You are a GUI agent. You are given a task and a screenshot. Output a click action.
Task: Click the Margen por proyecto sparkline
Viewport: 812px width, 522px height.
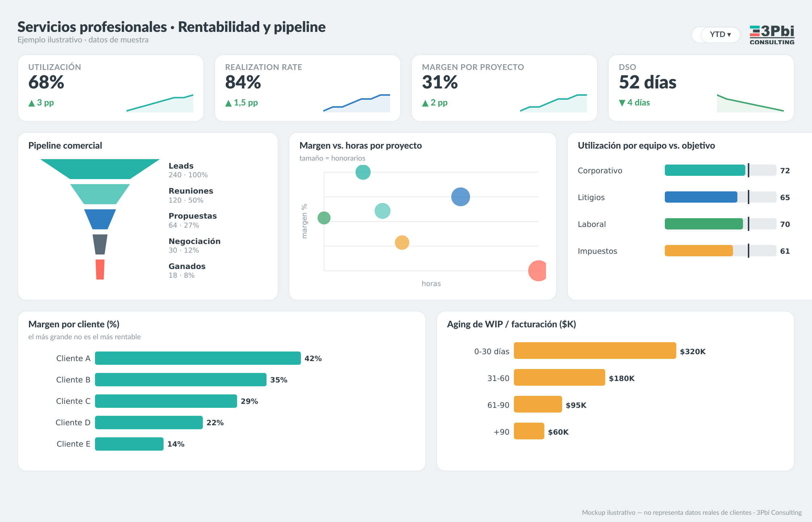(x=554, y=103)
